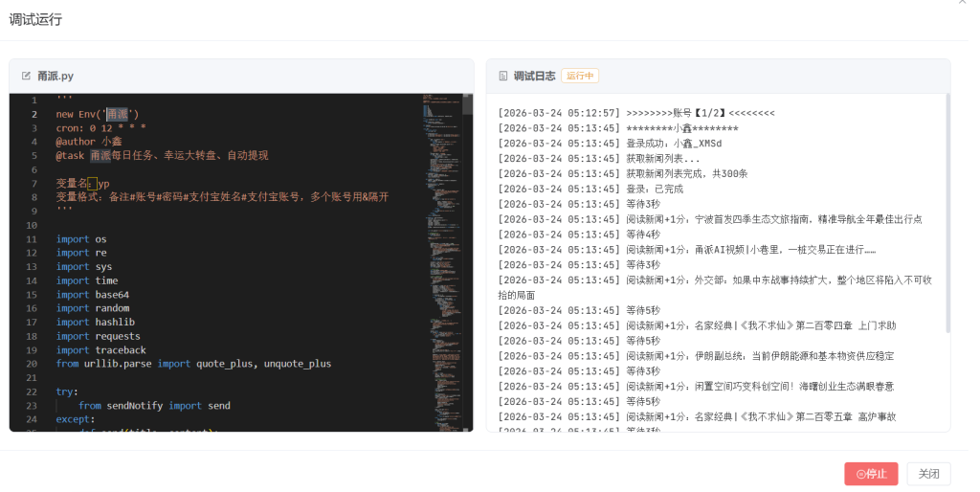Click the @task 甬派每日任务 comment line

click(162, 155)
